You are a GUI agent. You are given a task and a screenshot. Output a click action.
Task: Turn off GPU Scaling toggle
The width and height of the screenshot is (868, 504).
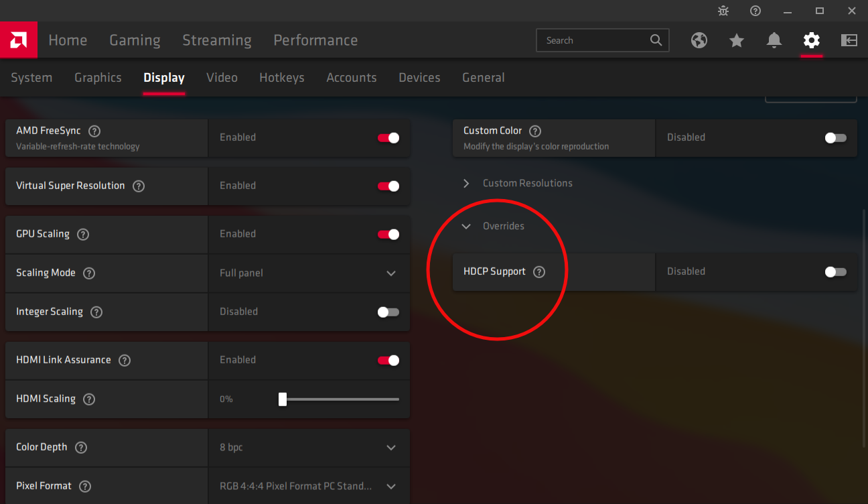click(388, 234)
